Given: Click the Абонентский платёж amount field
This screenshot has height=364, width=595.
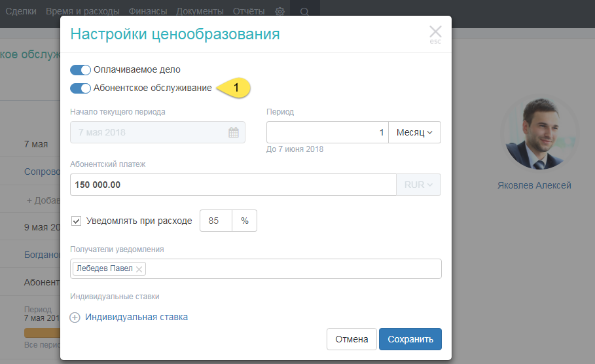Looking at the screenshot, I should [232, 185].
